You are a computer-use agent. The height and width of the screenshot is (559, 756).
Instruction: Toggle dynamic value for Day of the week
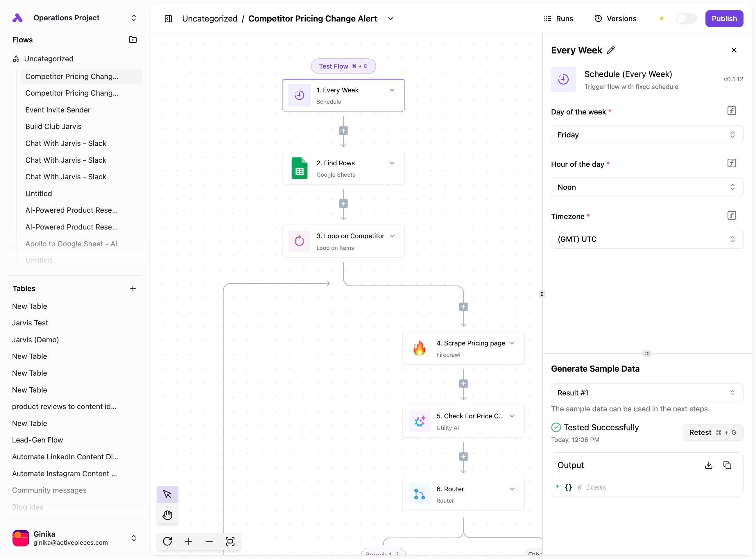coord(732,111)
